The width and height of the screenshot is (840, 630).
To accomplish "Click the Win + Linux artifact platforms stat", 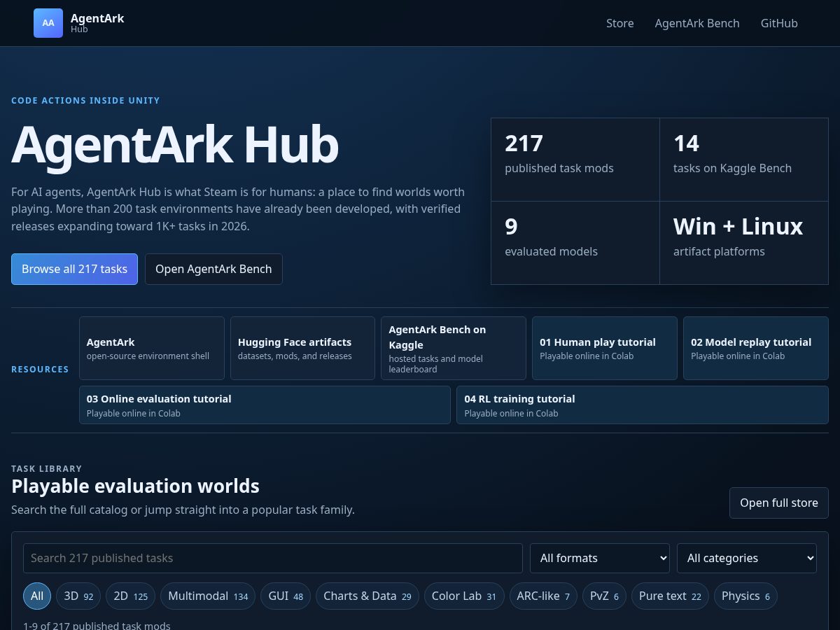I will pos(744,243).
